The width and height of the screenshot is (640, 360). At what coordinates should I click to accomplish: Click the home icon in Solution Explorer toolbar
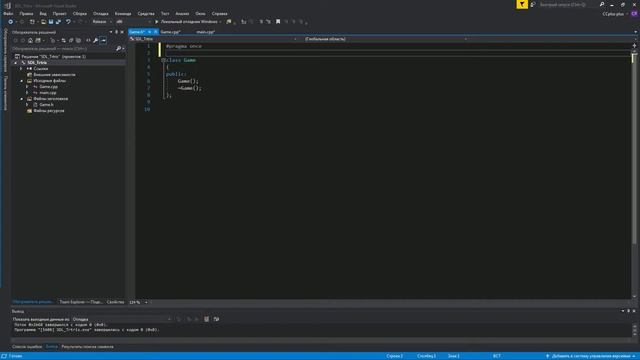(x=30, y=40)
